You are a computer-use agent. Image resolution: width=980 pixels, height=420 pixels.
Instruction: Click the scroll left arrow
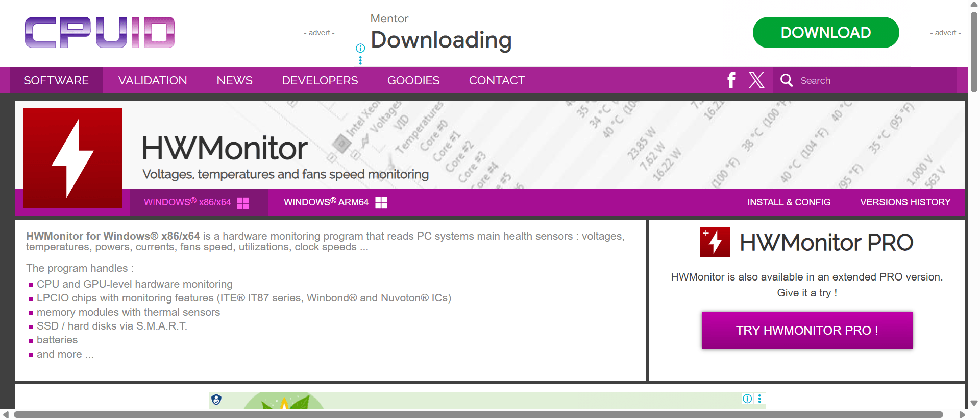(6, 414)
